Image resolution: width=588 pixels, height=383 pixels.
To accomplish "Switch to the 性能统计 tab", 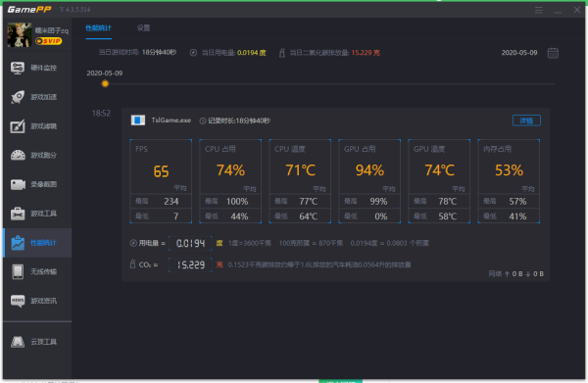I will 98,28.
